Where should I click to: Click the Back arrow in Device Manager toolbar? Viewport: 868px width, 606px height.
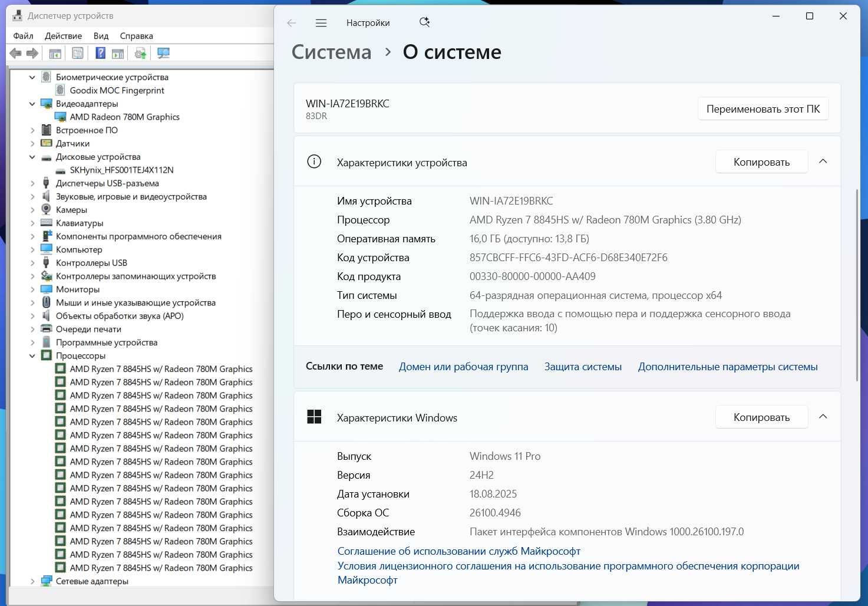pyautogui.click(x=16, y=53)
